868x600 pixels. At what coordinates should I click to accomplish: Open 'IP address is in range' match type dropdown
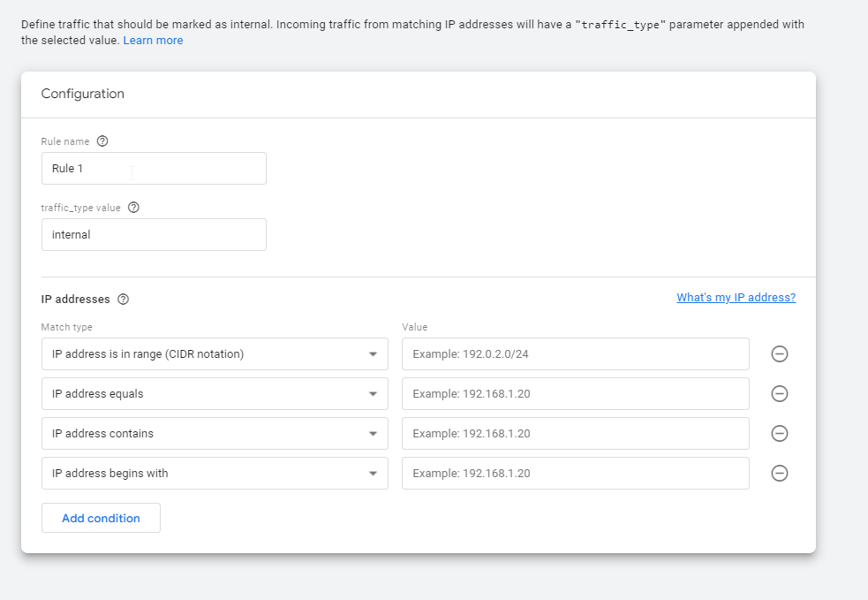[x=215, y=354]
